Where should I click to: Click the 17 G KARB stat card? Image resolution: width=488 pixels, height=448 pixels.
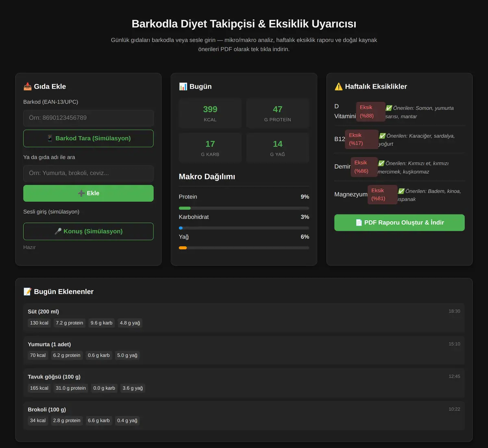pos(210,148)
